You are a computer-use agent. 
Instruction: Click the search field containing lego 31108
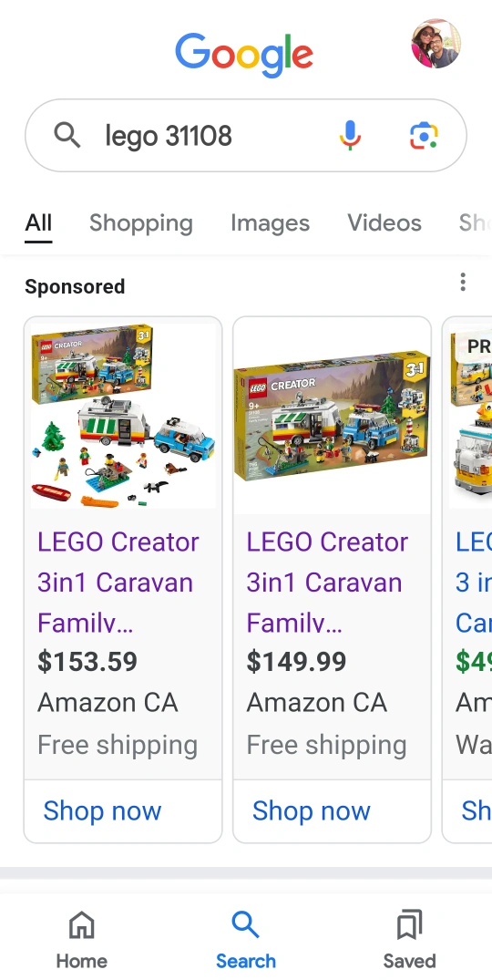(x=245, y=135)
